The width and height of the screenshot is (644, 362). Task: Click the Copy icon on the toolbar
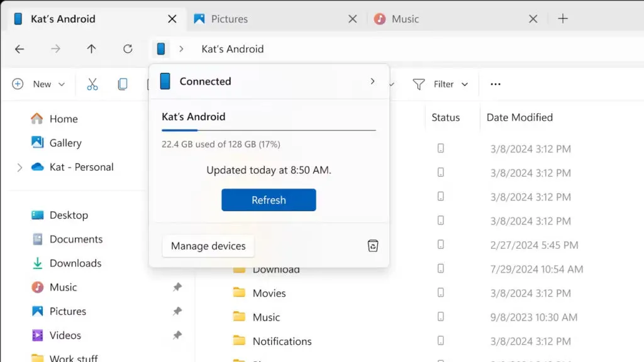click(123, 84)
